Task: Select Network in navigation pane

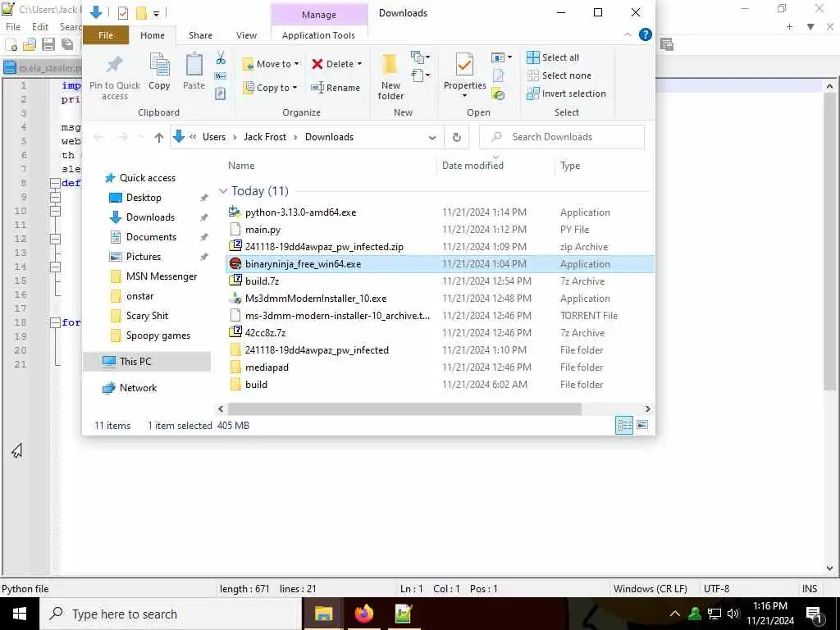Action: click(x=138, y=388)
